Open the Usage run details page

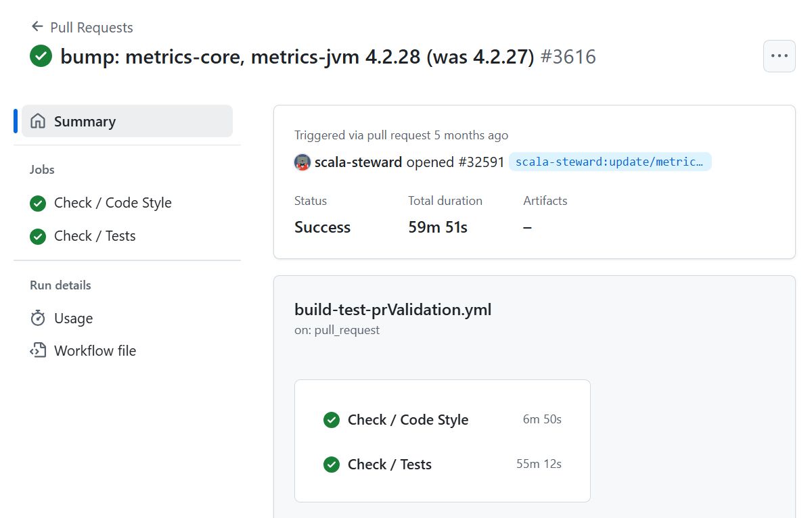73,319
